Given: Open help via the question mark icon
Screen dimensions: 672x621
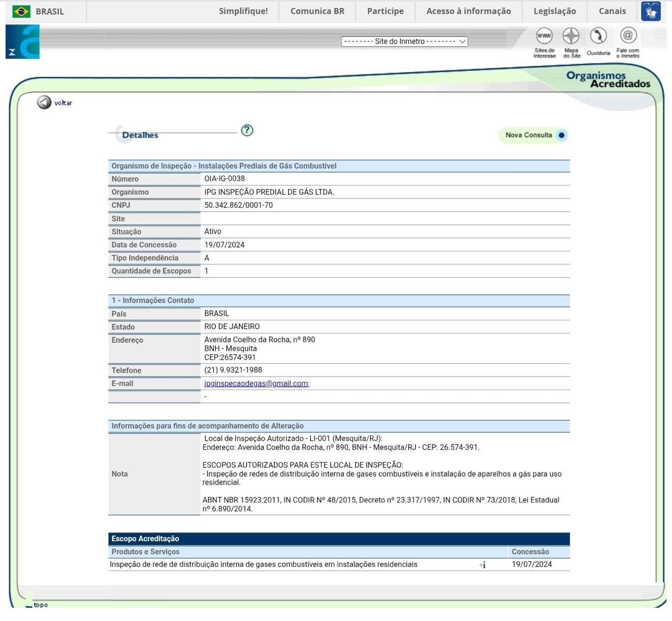Looking at the screenshot, I should [247, 130].
